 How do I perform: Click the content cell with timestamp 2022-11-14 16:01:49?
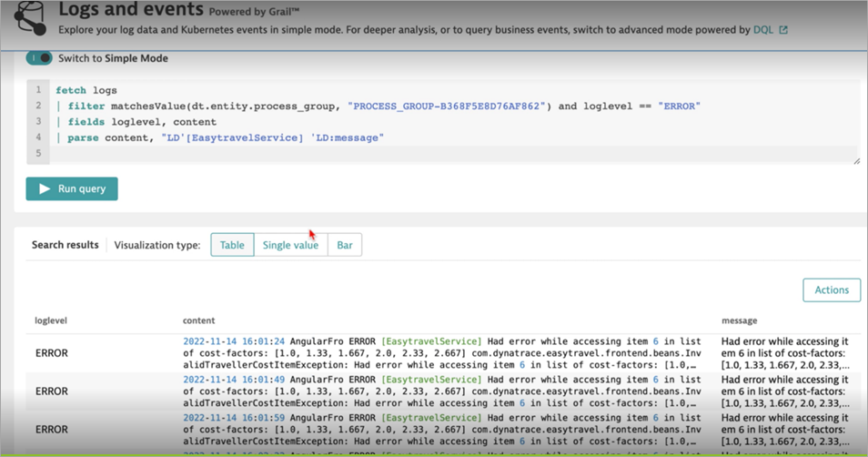(442, 391)
